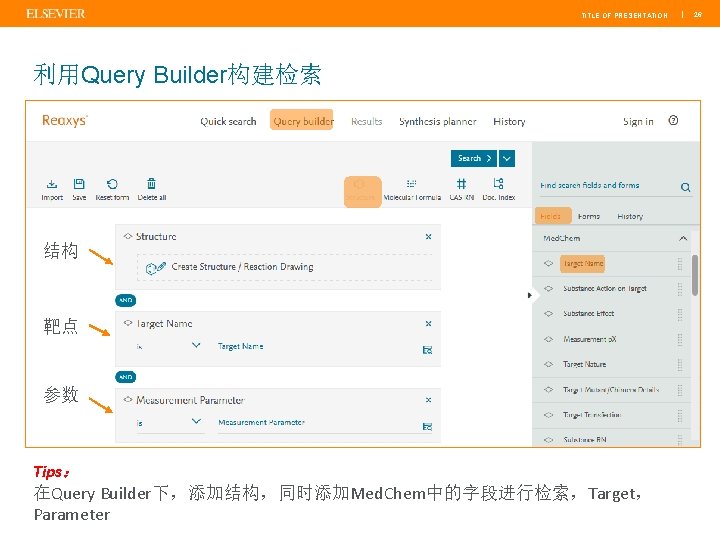Click the Measurement Parameter value input
The image size is (720, 540).
tap(318, 423)
